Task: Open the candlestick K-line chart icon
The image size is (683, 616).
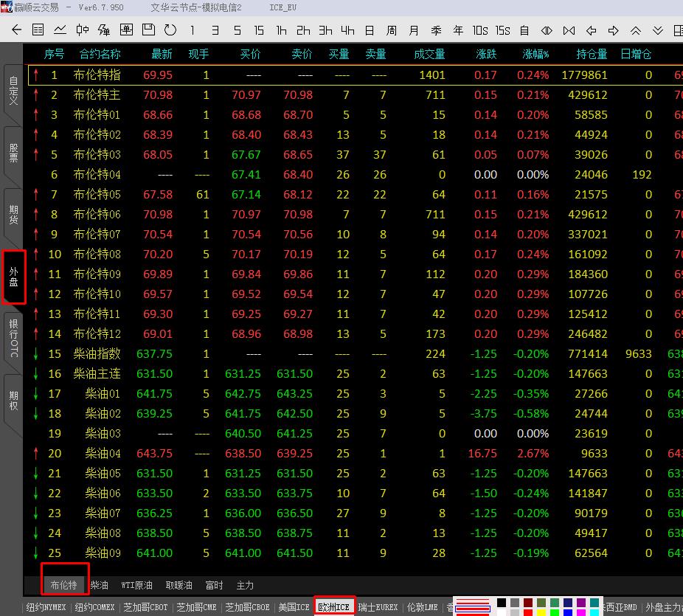Action: 82,30
